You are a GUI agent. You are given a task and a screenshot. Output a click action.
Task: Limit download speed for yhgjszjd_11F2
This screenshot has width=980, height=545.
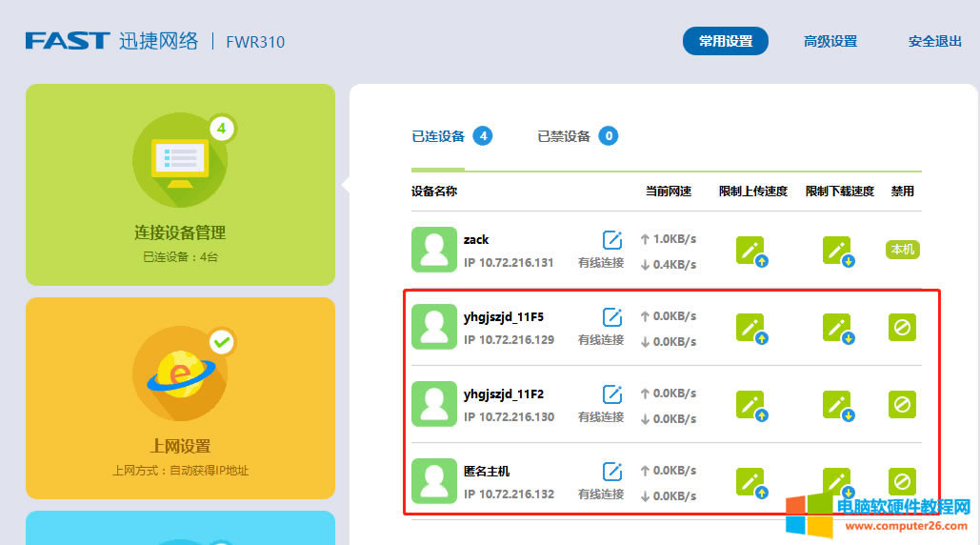click(x=837, y=405)
